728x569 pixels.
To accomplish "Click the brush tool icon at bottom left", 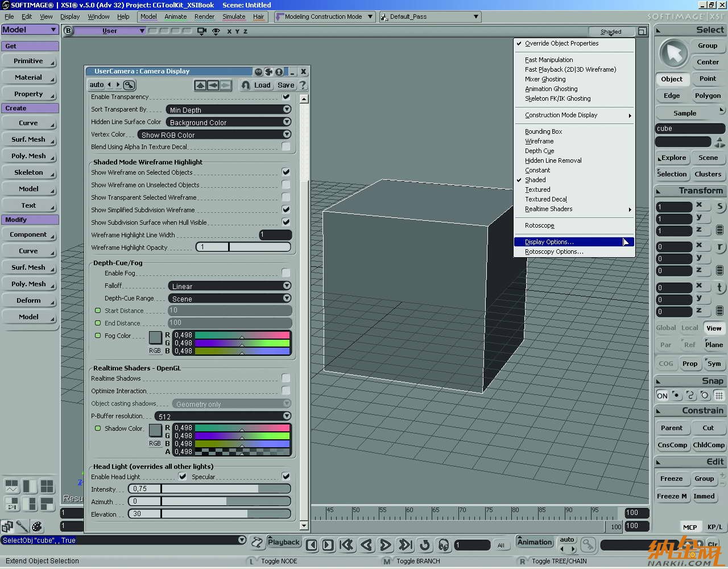I will [x=22, y=526].
